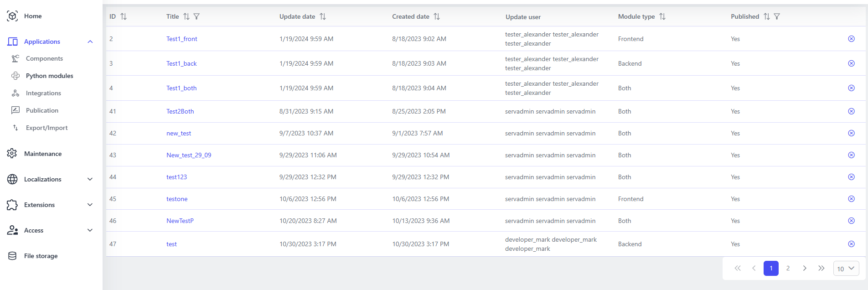The image size is (868, 290).
Task: Go to next page arrow
Action: (x=805, y=268)
